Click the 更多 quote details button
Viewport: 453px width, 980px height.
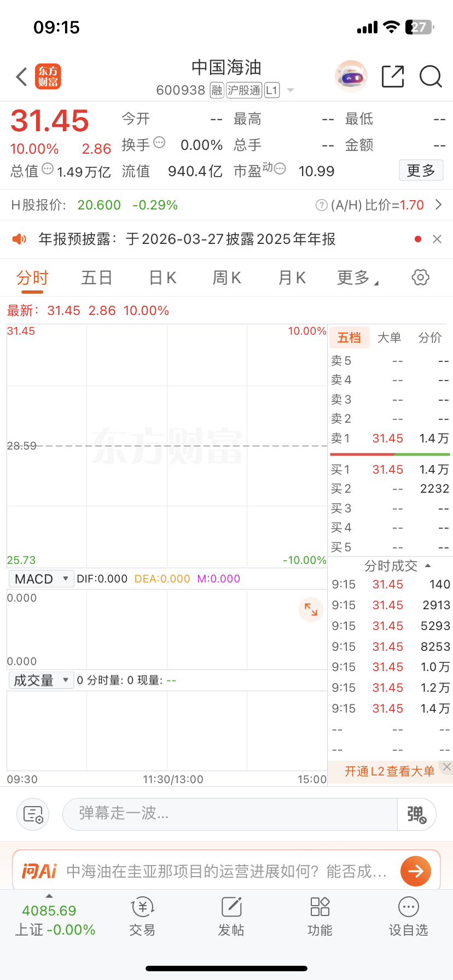click(421, 171)
